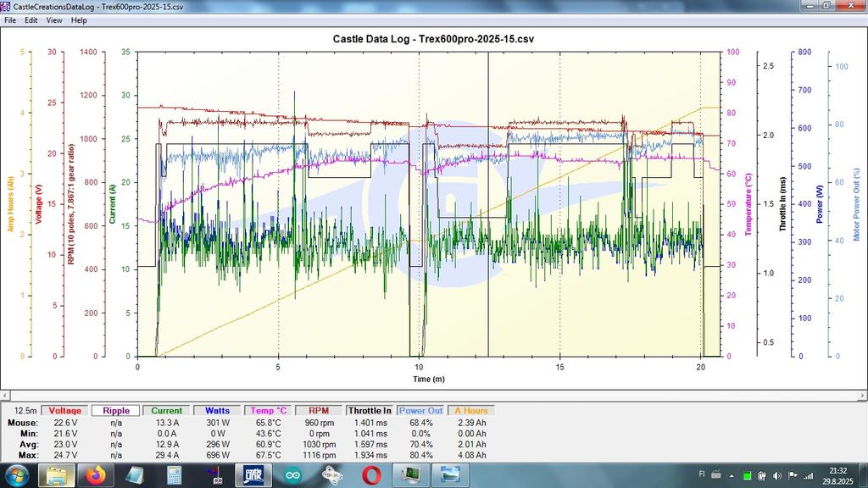Expand hidden system tray icons
The height and width of the screenshot is (488, 868).
732,475
